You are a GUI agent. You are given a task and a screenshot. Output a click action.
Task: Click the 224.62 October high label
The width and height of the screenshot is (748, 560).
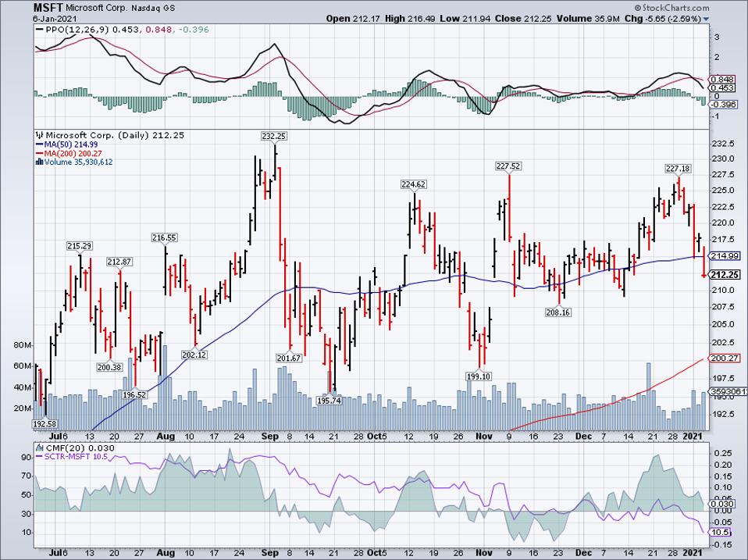pos(413,184)
